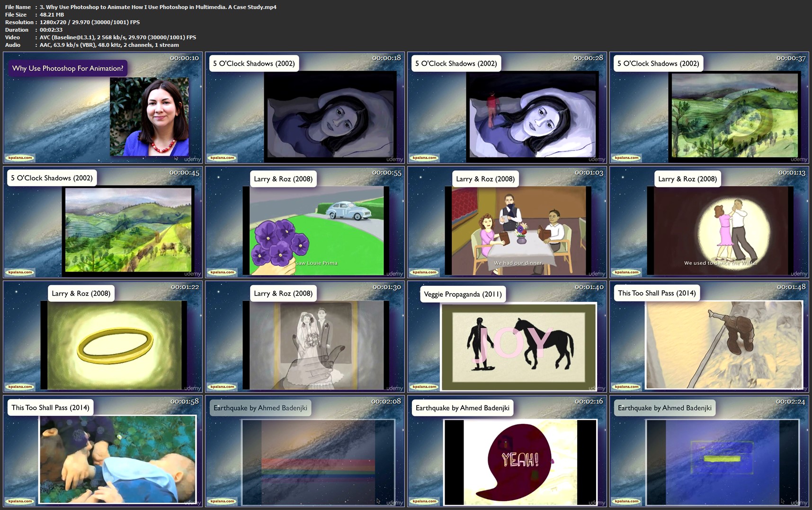812x510 pixels.
Task: Select the frame thumbnail stamped 00:00:28
Action: pyautogui.click(x=507, y=108)
